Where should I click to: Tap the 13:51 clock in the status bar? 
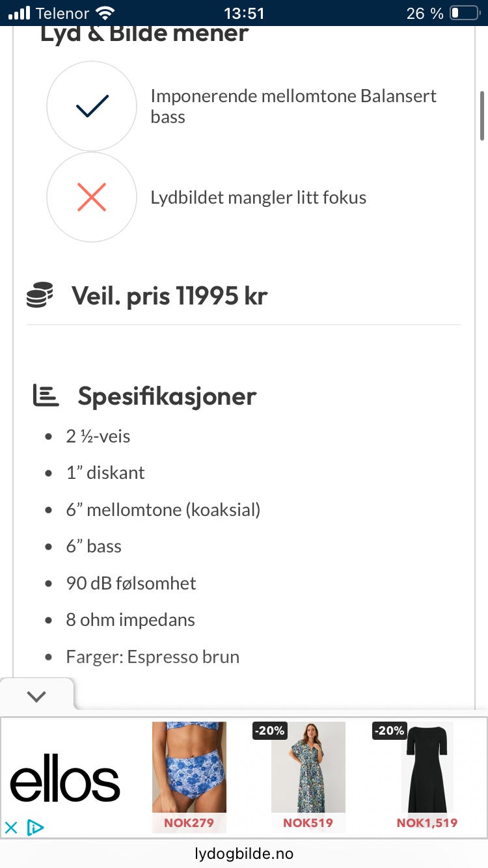(244, 11)
